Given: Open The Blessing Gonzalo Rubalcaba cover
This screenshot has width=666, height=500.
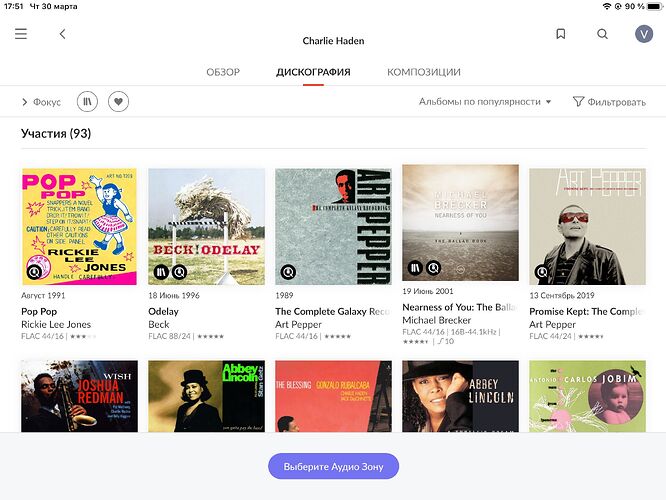Looking at the screenshot, I should pyautogui.click(x=333, y=396).
